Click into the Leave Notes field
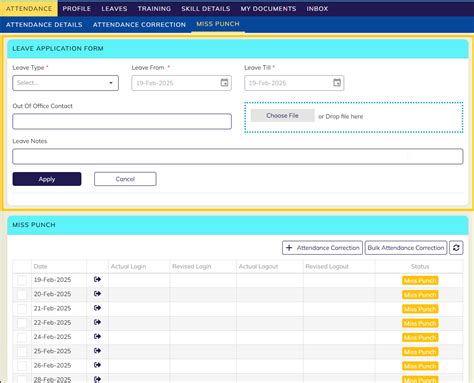The height and width of the screenshot is (383, 474). click(x=238, y=157)
